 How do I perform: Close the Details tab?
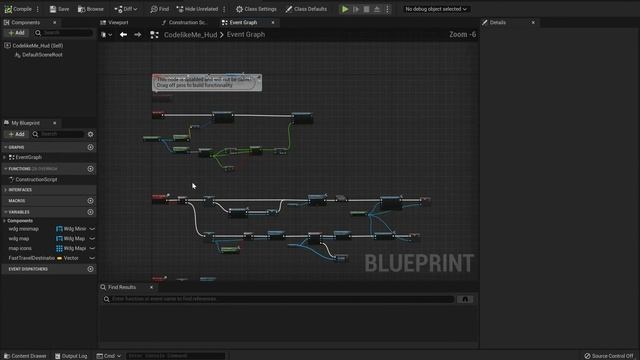pos(533,22)
